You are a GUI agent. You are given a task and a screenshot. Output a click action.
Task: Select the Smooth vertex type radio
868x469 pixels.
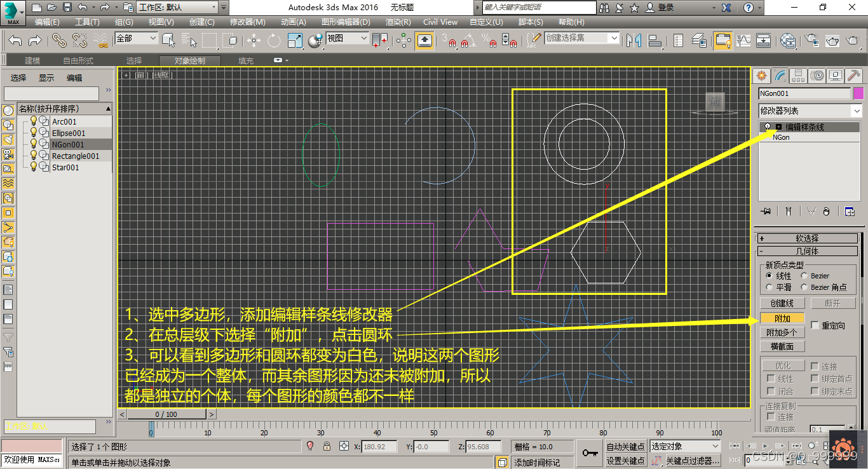769,287
